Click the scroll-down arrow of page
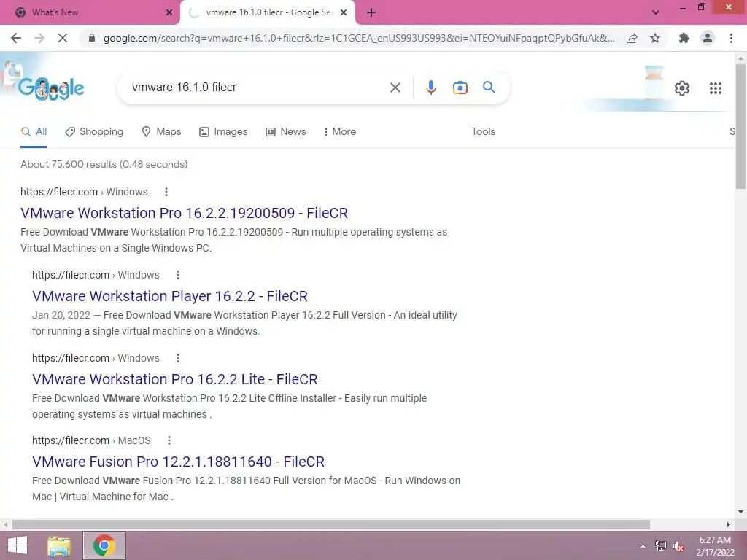The image size is (747, 560). pyautogui.click(x=740, y=512)
